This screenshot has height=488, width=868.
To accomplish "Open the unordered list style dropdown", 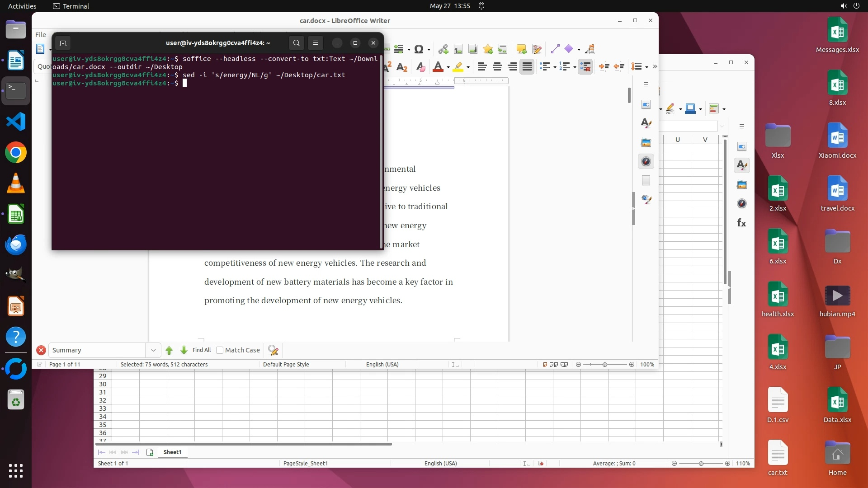I will [555, 67].
